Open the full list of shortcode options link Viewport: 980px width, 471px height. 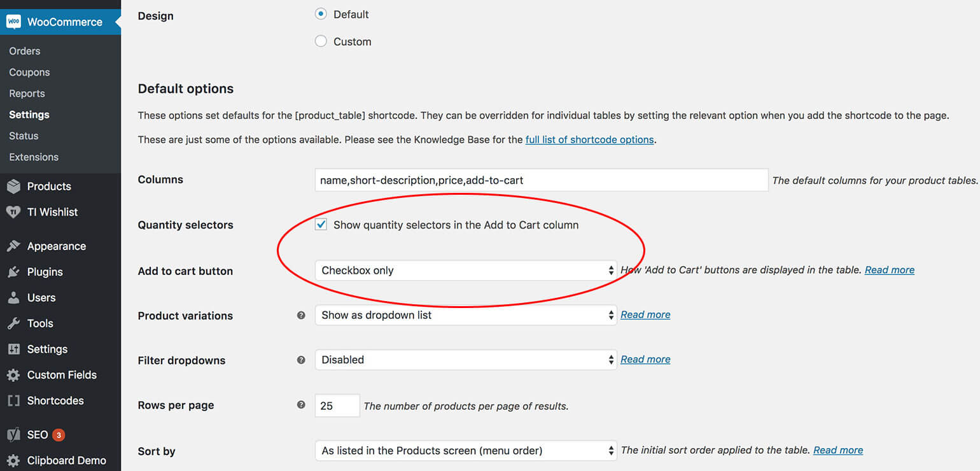click(589, 139)
